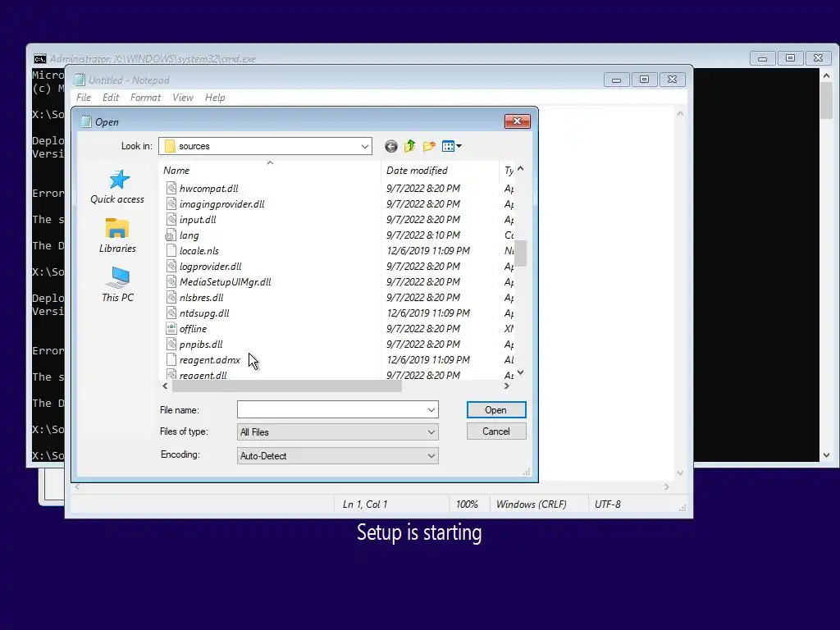840x630 pixels.
Task: Click the cmd window scroll up arrow
Action: point(827,76)
